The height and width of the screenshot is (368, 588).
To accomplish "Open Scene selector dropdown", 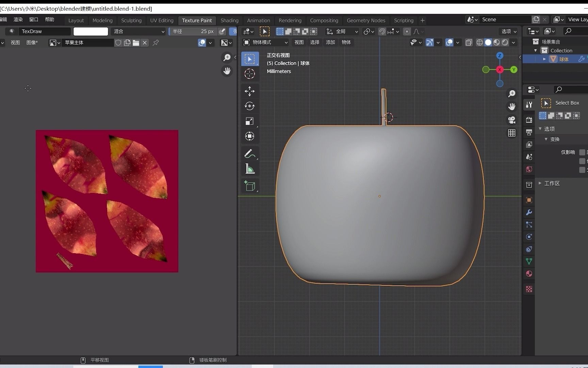I will click(x=473, y=19).
